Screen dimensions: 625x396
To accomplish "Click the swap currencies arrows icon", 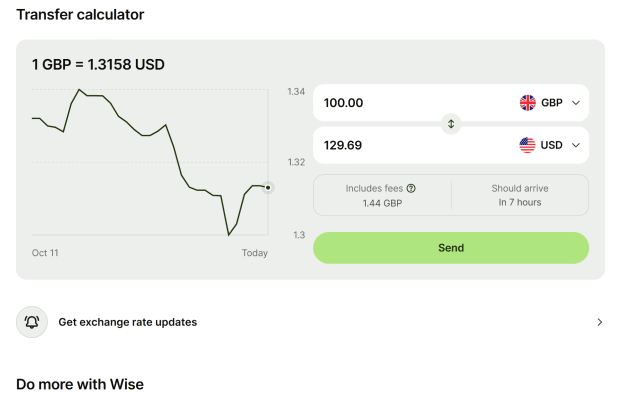I will (451, 124).
